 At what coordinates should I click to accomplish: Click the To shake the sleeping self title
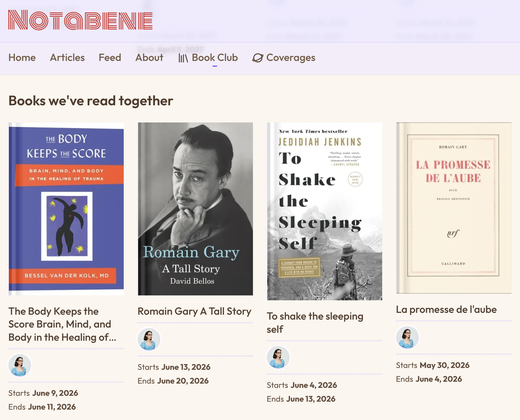click(315, 323)
